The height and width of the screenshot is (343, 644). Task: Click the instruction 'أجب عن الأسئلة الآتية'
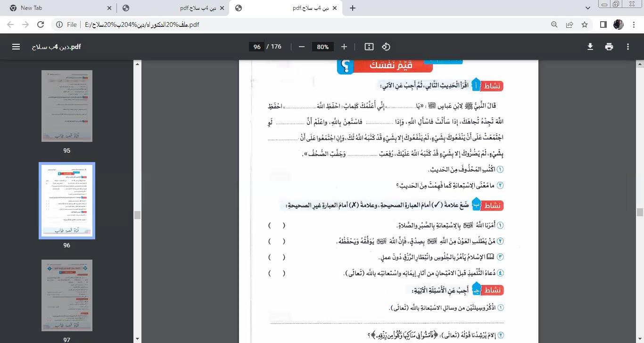click(441, 290)
